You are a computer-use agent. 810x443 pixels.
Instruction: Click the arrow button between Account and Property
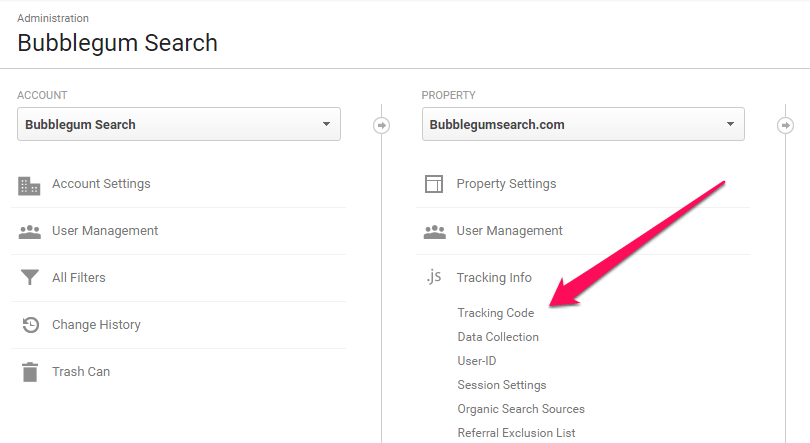(381, 125)
